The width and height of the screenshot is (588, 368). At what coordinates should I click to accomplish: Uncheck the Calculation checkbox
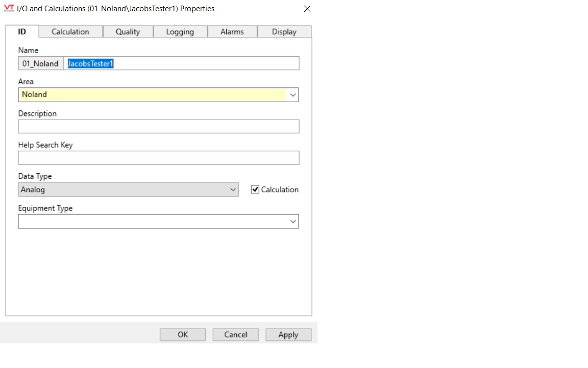[256, 190]
